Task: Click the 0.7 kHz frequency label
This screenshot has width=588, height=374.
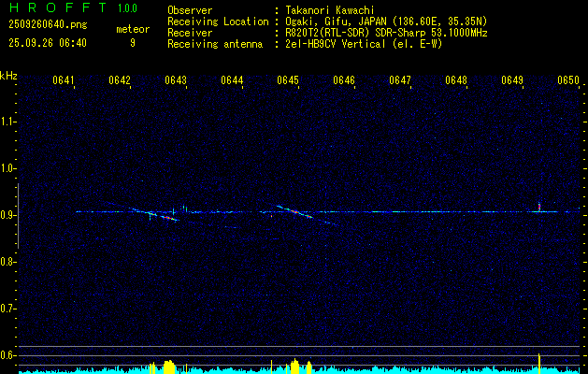Action: 7,309
